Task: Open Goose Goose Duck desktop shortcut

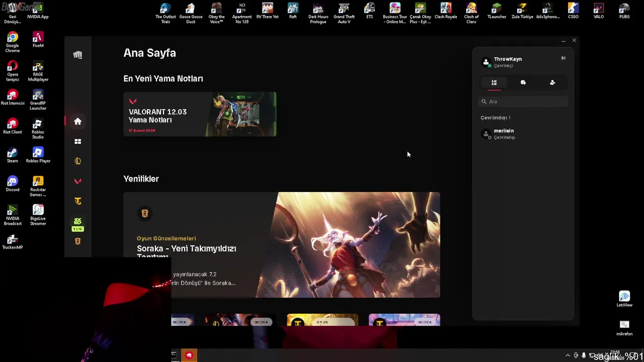Action: click(x=191, y=14)
